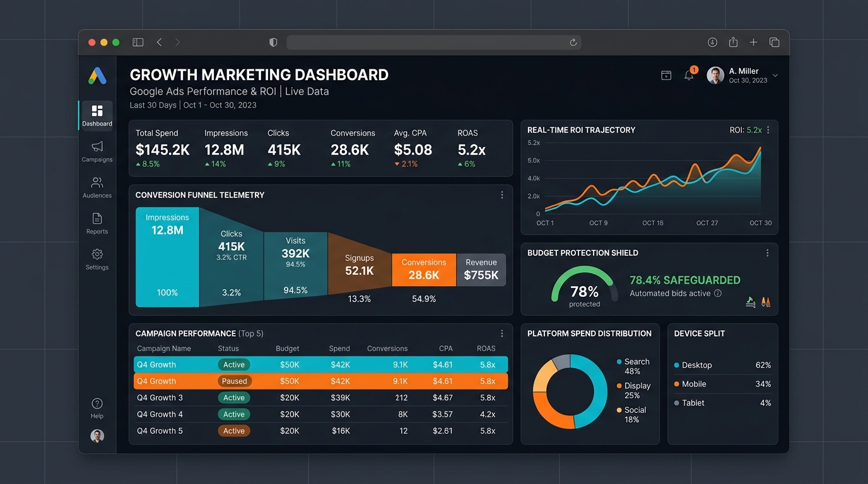Screen dimensions: 868x484
Task: Click the browser address bar
Action: [x=433, y=42]
